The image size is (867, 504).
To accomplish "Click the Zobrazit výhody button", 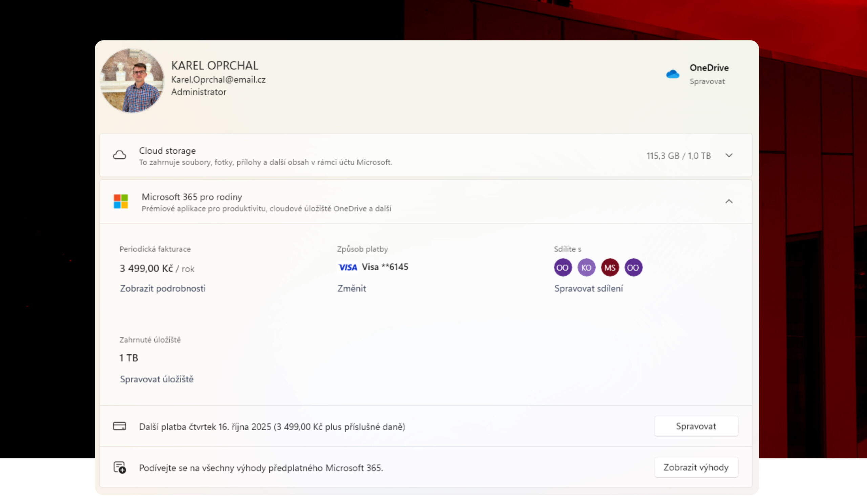I will point(696,467).
